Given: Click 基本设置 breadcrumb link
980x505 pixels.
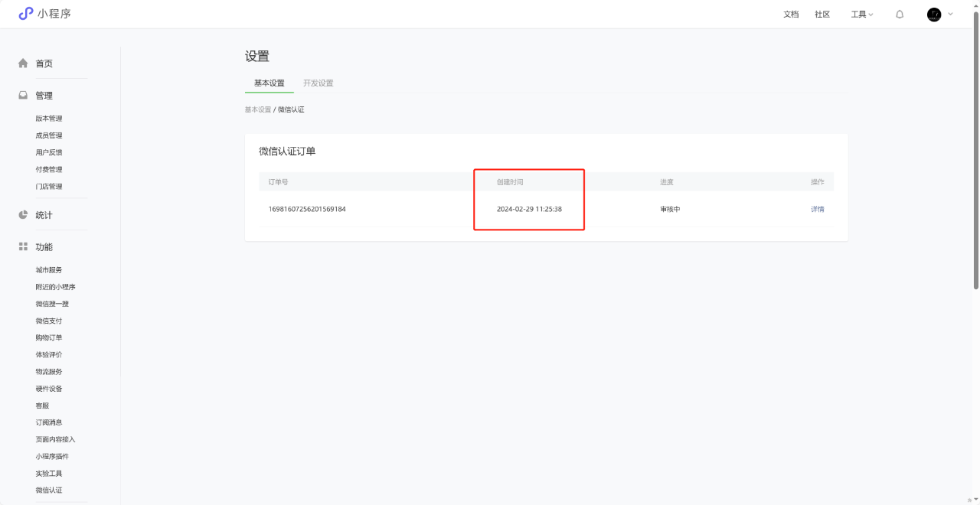Looking at the screenshot, I should tap(258, 109).
